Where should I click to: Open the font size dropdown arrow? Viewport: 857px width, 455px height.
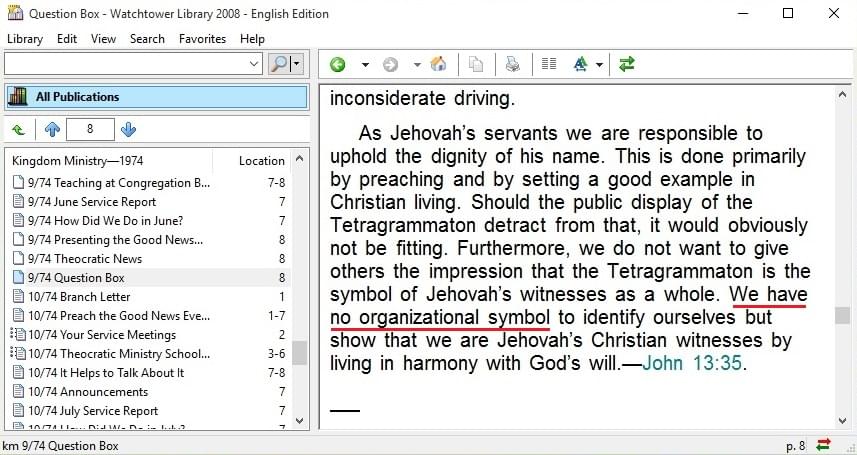[599, 65]
